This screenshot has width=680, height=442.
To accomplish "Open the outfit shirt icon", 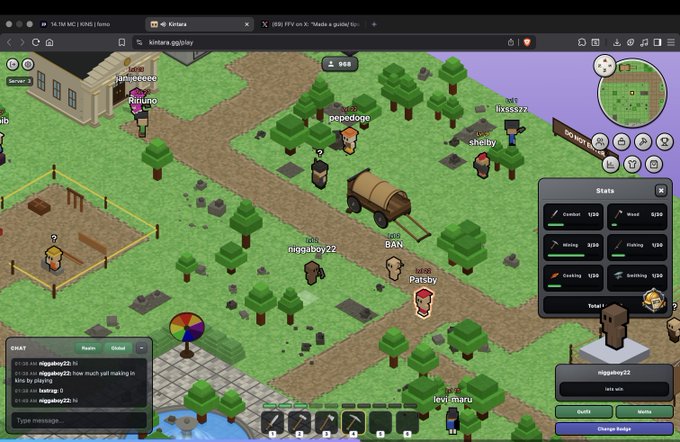I will coord(632,164).
